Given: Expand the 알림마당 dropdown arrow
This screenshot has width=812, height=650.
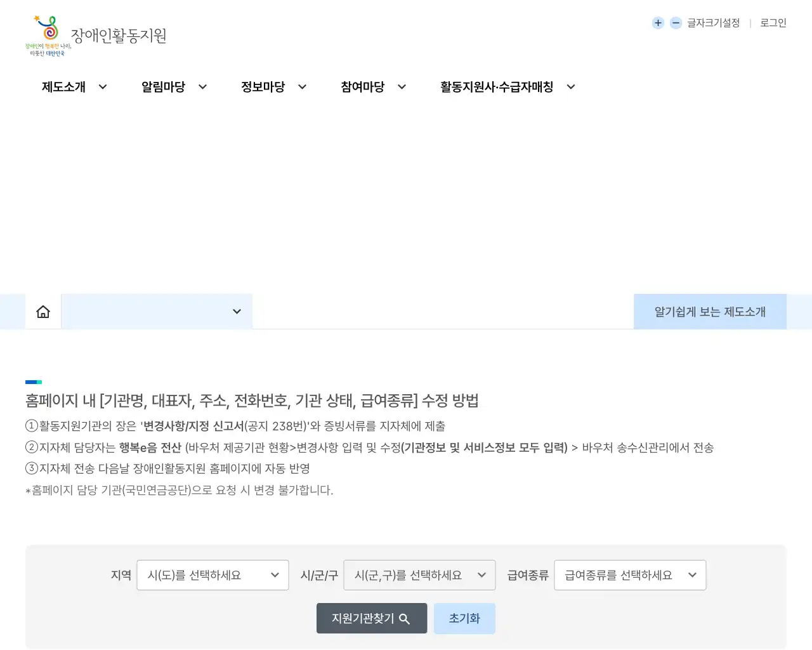Looking at the screenshot, I should (x=202, y=87).
